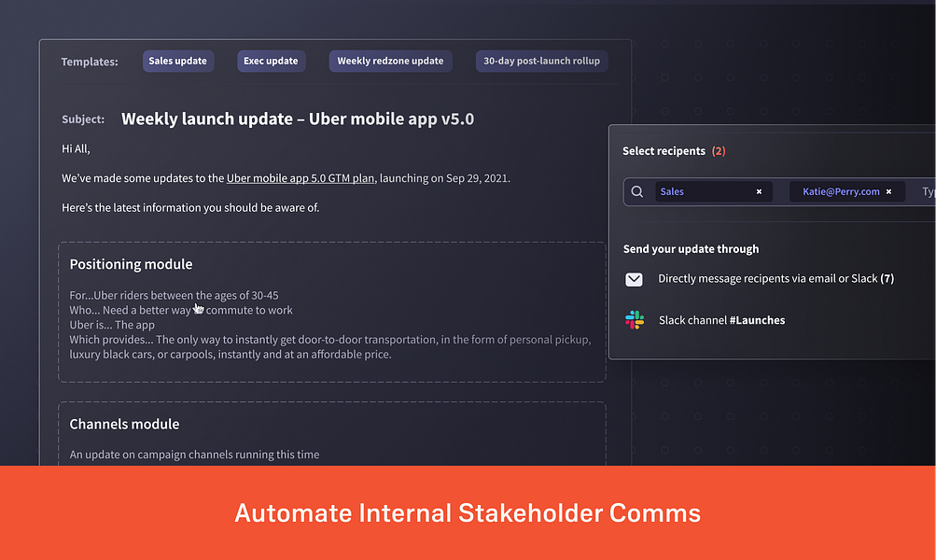Click the search magnifier in the recipients field
Screen dimensions: 936x560
coord(638,191)
